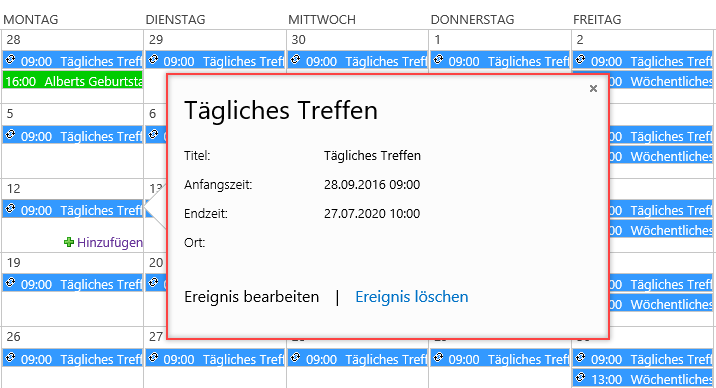Click day number 1 on Thursday
Viewport: 716px width, 388px height.
[x=437, y=40]
